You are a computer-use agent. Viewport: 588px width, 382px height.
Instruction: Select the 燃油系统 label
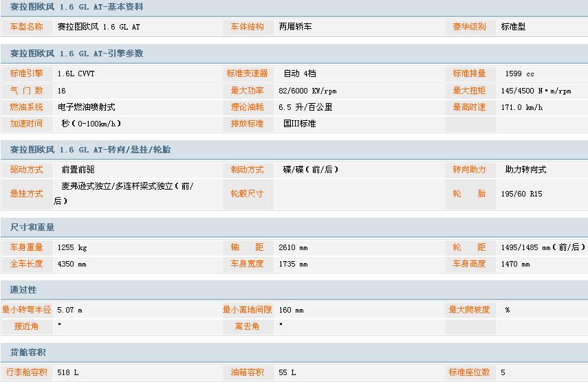26,107
